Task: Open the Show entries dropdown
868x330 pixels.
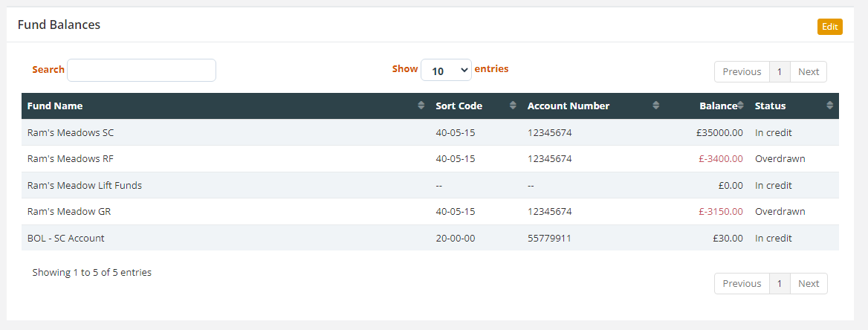Action: click(446, 71)
